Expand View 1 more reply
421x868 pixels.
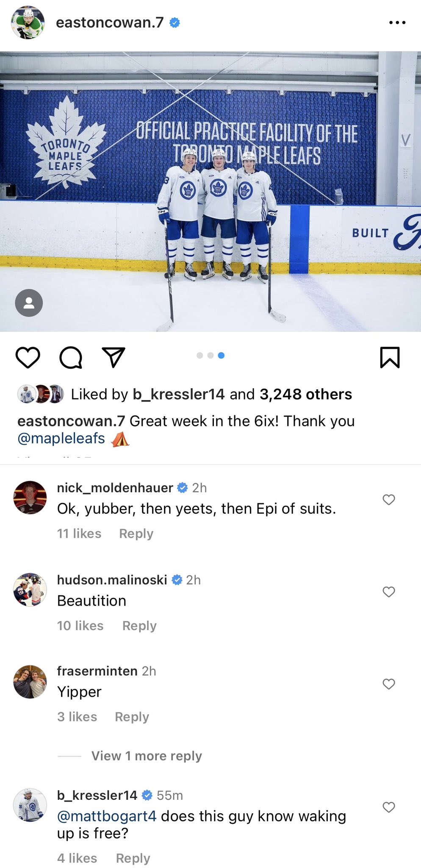coord(147,756)
